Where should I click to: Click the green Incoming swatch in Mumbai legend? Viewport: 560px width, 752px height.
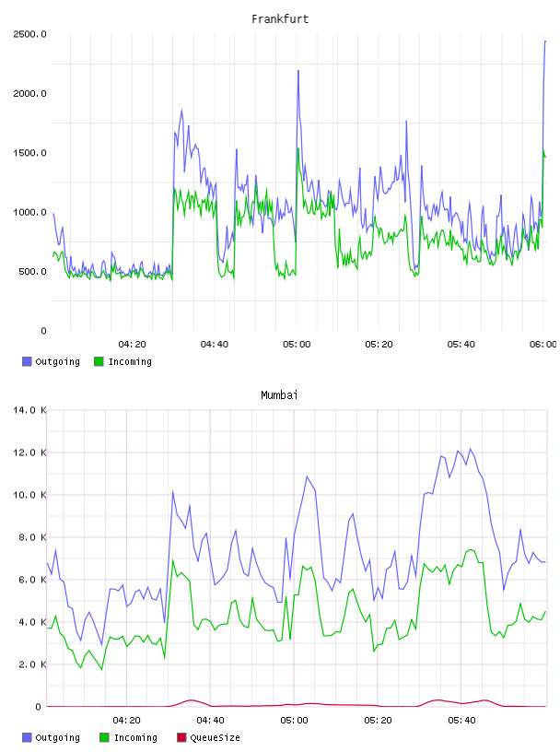tap(104, 737)
